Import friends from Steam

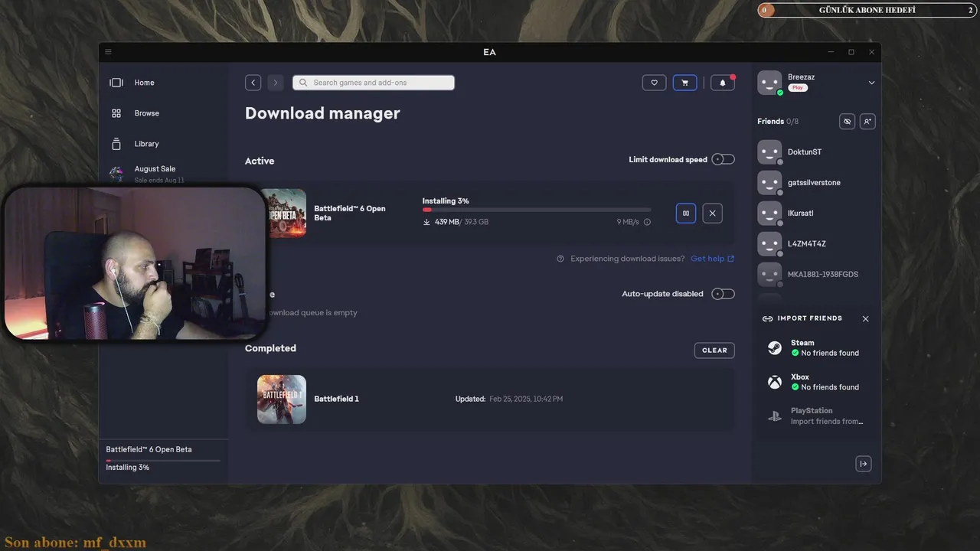tap(815, 347)
